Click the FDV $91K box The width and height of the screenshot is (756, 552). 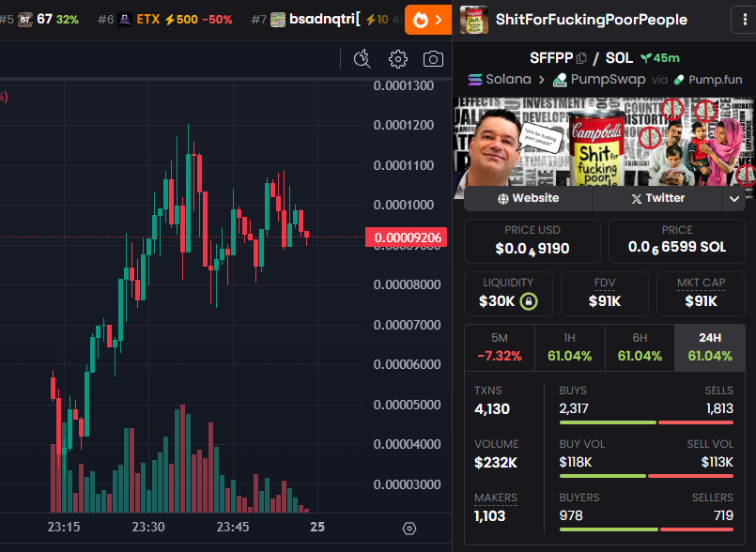pos(605,294)
